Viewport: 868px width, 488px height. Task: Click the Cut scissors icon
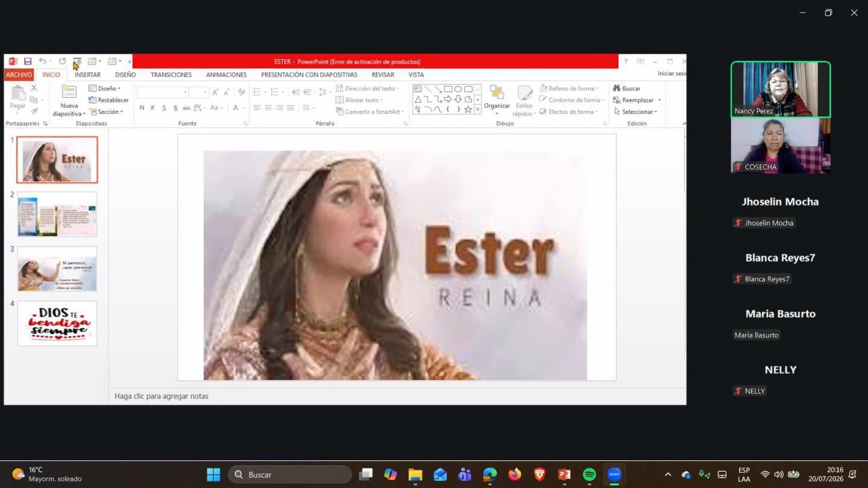pyautogui.click(x=34, y=89)
